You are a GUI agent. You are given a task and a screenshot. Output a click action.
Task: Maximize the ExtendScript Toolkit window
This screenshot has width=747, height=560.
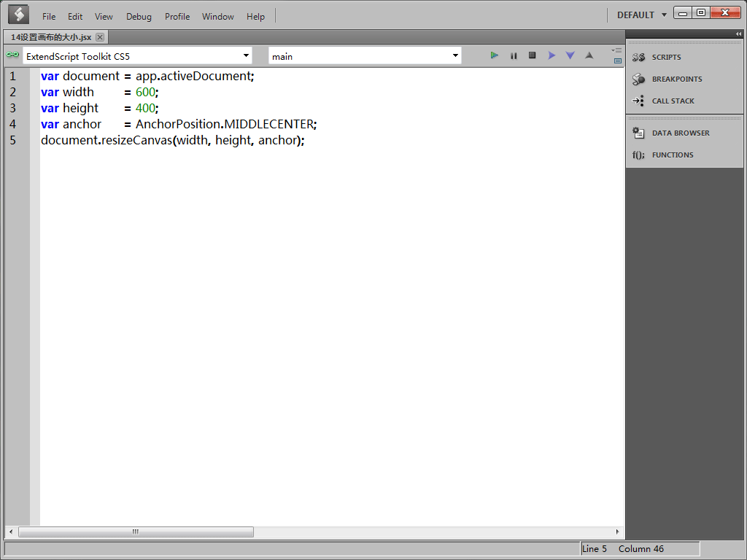tap(701, 13)
